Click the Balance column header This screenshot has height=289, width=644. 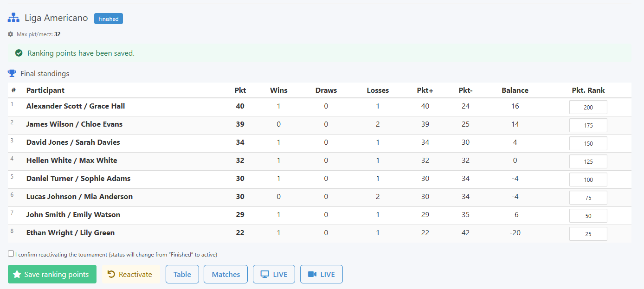(515, 90)
